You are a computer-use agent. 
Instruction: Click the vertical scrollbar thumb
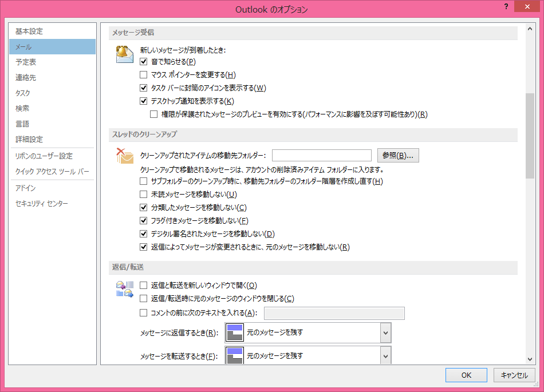pos(530,136)
